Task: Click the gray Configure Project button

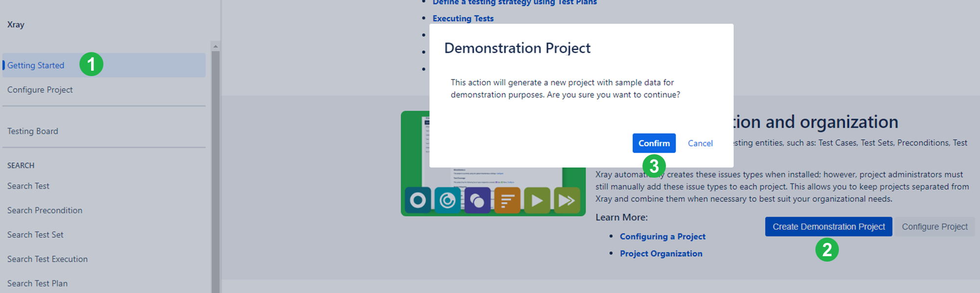Action: pos(934,227)
